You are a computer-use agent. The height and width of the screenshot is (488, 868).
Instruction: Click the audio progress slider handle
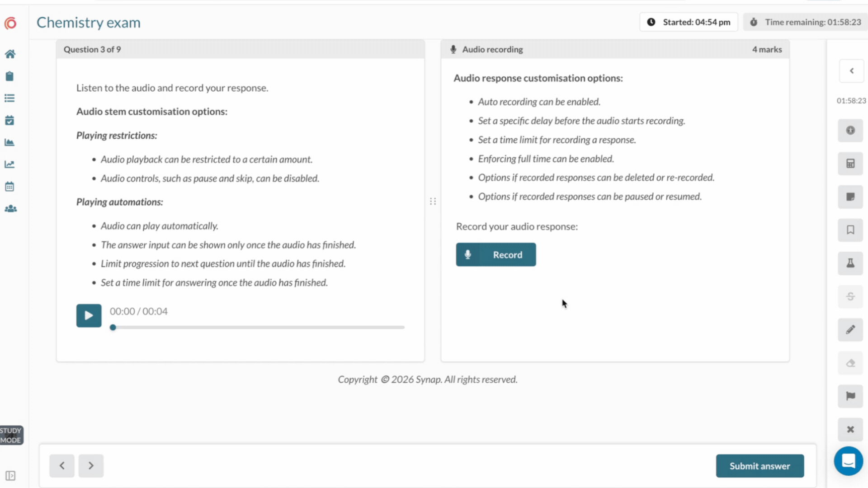(113, 327)
